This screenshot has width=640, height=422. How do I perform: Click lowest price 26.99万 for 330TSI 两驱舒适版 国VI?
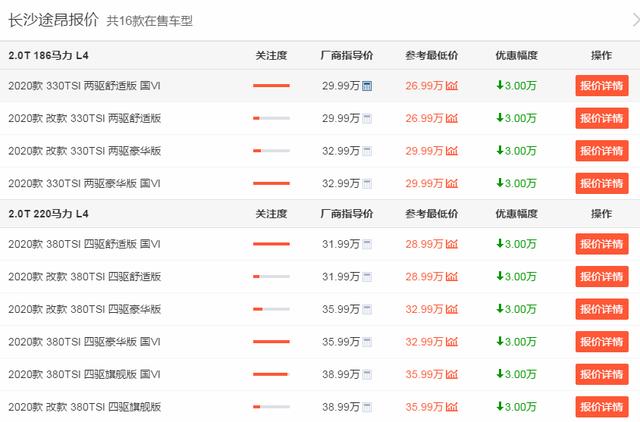424,86
